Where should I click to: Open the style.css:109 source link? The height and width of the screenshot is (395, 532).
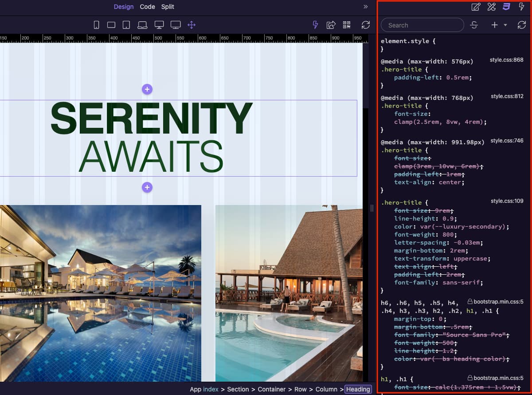(507, 201)
